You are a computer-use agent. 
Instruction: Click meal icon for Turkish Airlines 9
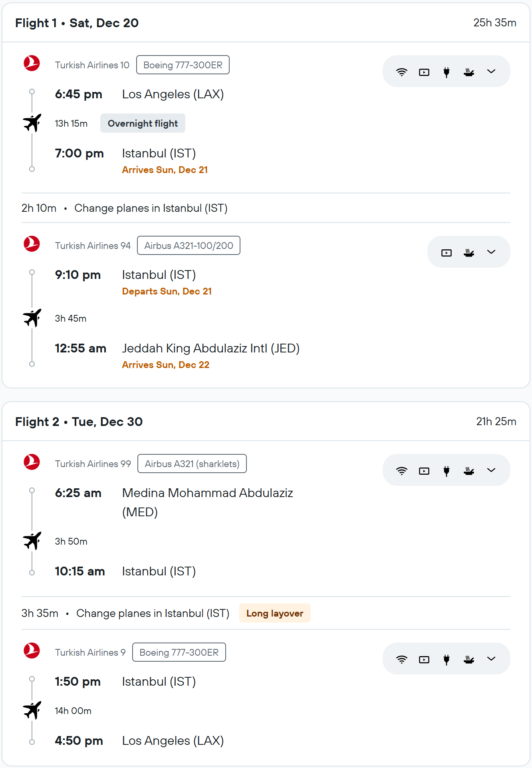[x=468, y=659]
